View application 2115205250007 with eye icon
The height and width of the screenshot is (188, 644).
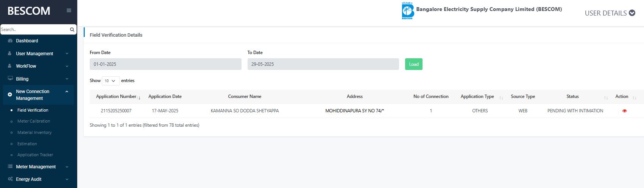(x=624, y=111)
